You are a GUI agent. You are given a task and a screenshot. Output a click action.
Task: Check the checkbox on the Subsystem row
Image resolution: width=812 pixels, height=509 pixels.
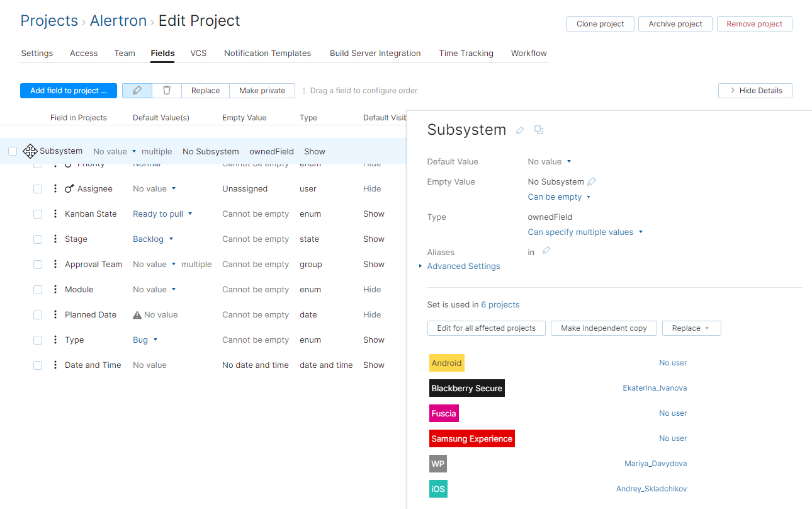[x=13, y=151]
